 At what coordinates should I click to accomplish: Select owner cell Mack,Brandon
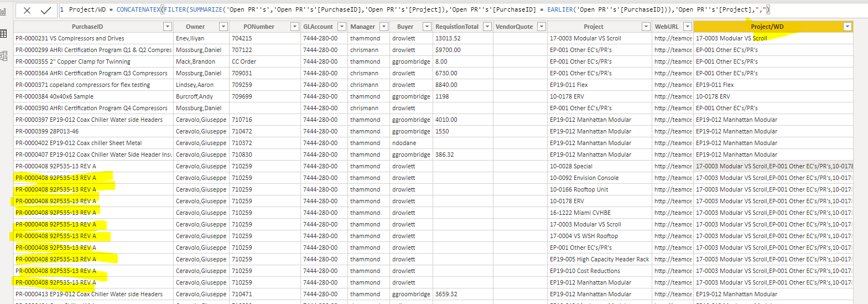click(x=201, y=61)
